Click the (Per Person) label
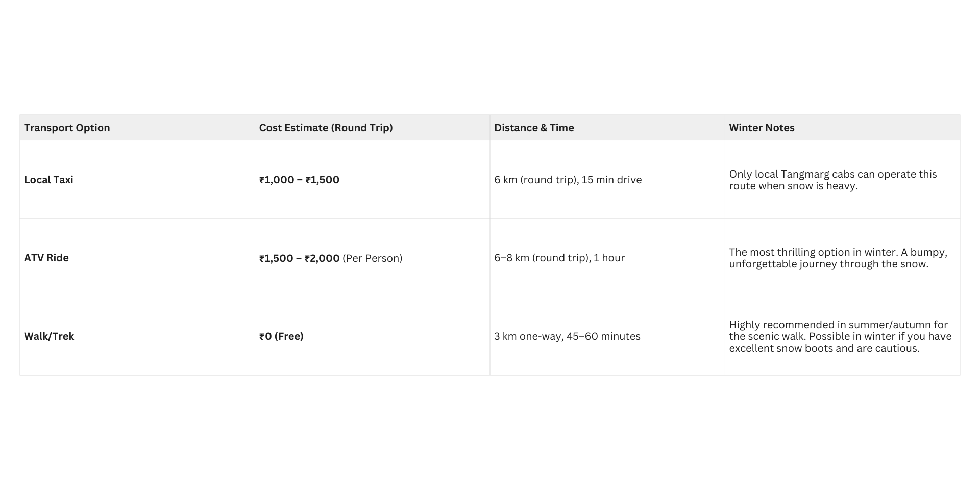Viewport: 980px width, 490px height. [373, 258]
